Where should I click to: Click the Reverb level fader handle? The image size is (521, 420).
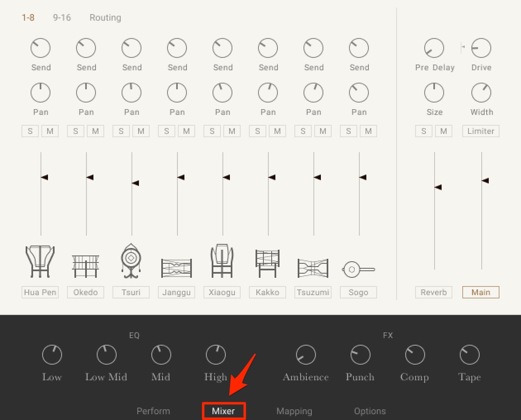[438, 187]
